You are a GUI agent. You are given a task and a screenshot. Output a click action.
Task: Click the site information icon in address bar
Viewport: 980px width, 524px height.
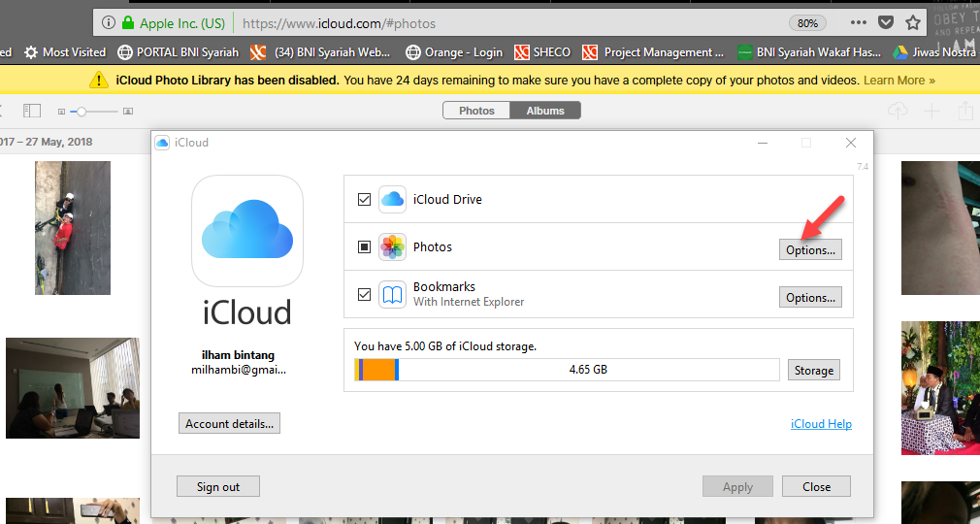[x=108, y=23]
